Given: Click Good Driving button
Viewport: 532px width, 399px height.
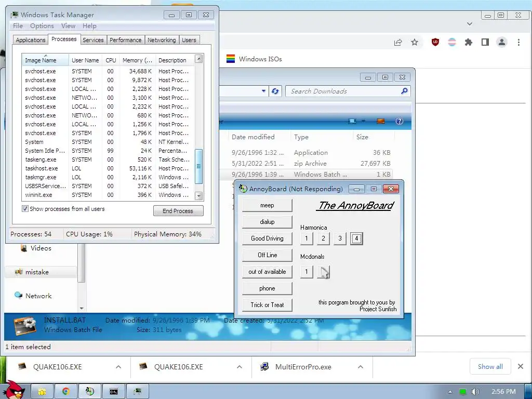Looking at the screenshot, I should pos(267,238).
